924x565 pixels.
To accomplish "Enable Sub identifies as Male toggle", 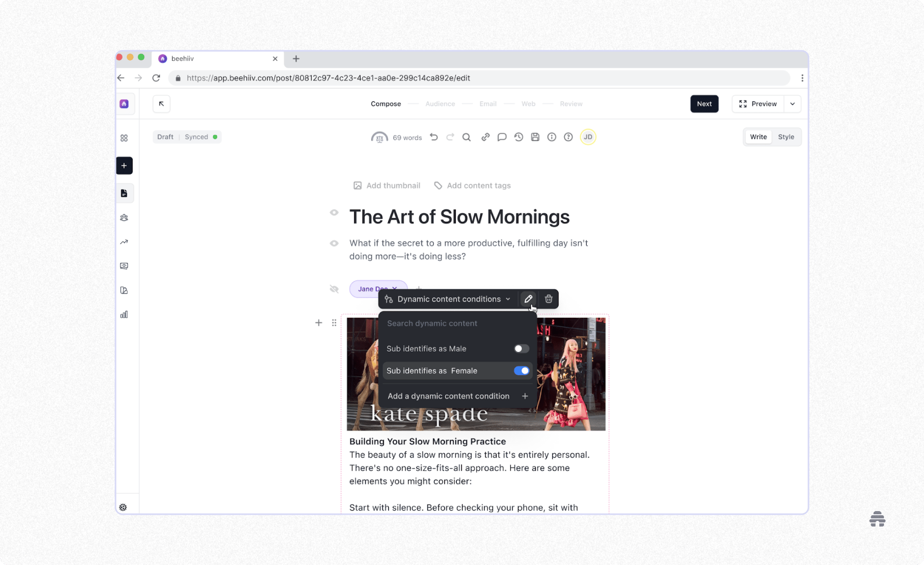I will tap(522, 349).
